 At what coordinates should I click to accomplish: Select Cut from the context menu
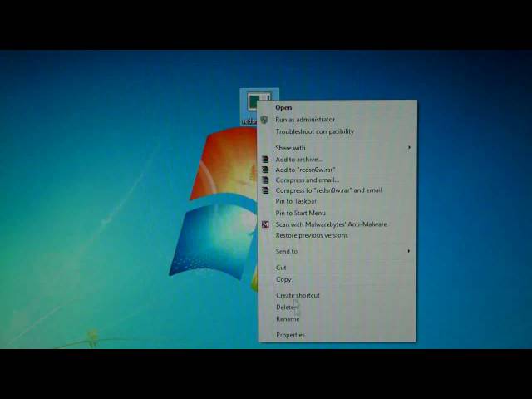pyautogui.click(x=281, y=268)
